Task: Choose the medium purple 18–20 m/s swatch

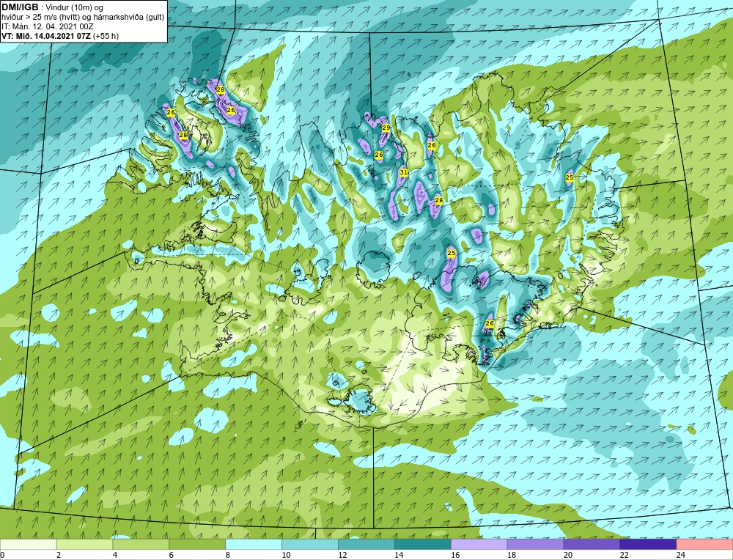Action: 535,544
